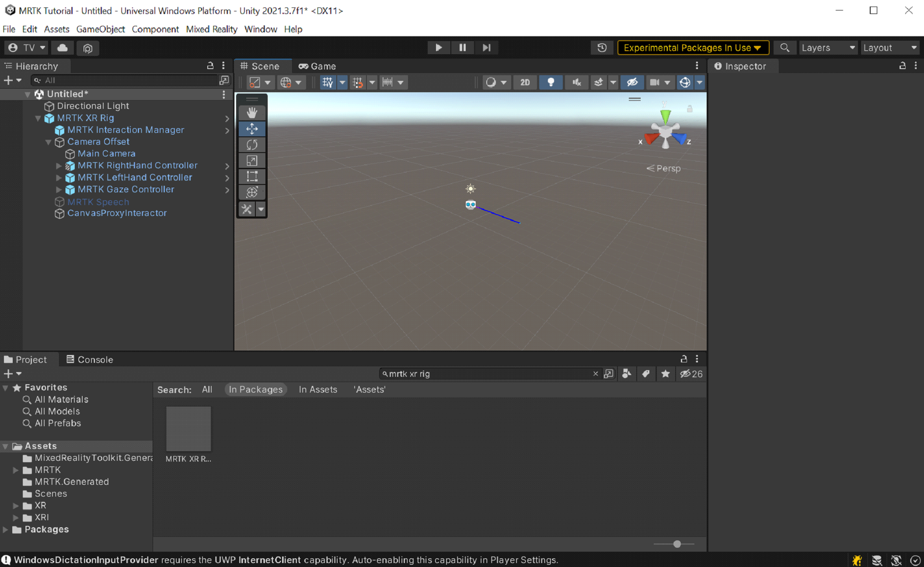Toggle MRTK Speech object visibility
Viewport: 924px width, 567px height.
pyautogui.click(x=11, y=202)
